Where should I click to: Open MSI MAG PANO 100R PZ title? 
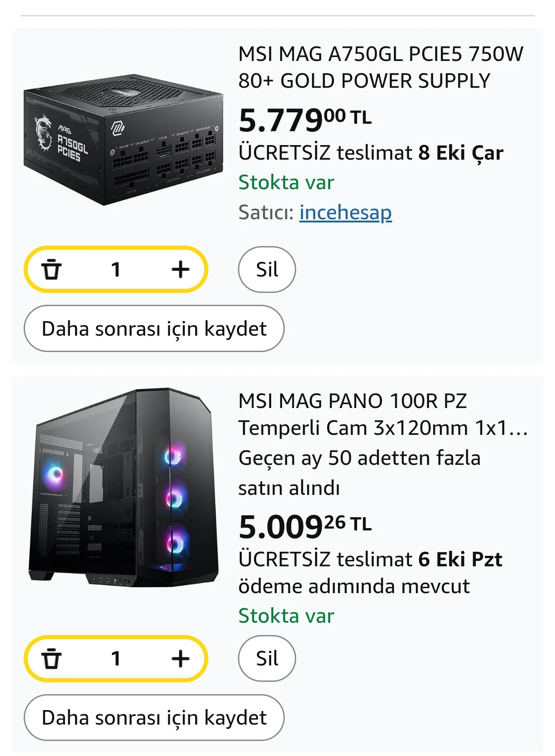coord(382,414)
